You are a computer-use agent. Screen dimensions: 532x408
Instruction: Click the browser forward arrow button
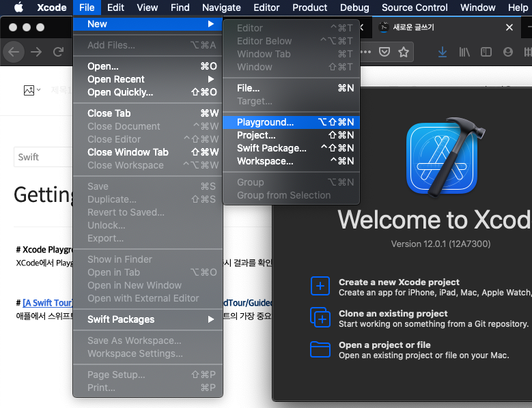click(36, 52)
